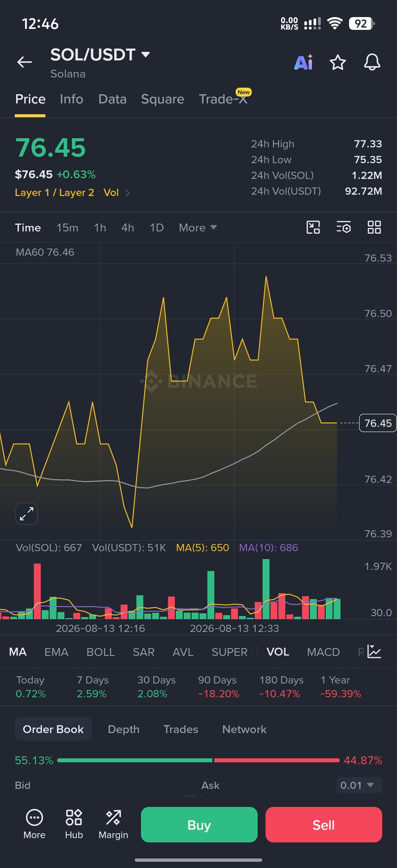397x868 pixels.
Task: Tap the bid/ask ratio bar
Action: (198, 760)
